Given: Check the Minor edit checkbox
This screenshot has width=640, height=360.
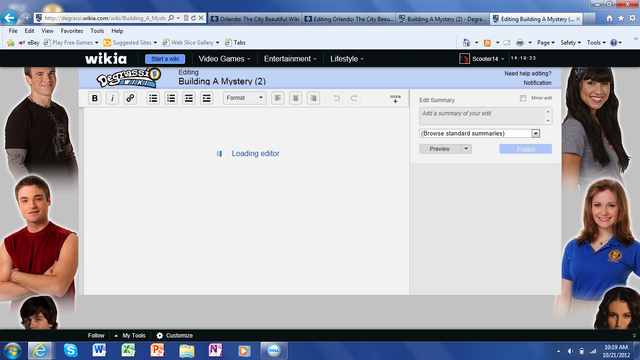Looking at the screenshot, I should tap(523, 98).
